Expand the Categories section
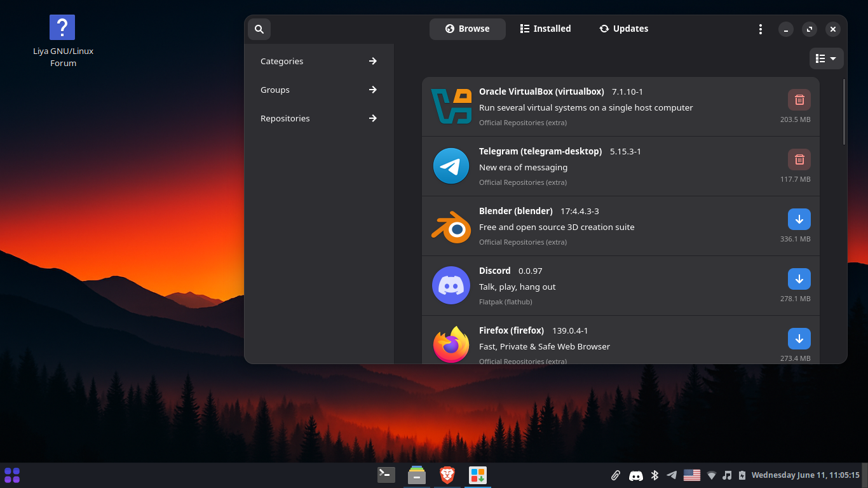Viewport: 868px width, 488px height. (318, 61)
